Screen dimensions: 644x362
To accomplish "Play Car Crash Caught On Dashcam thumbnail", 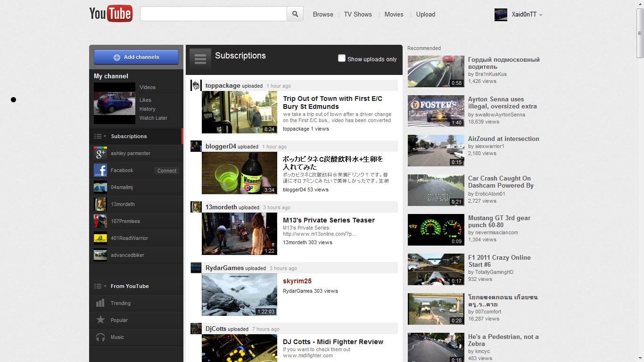I will pos(436,190).
